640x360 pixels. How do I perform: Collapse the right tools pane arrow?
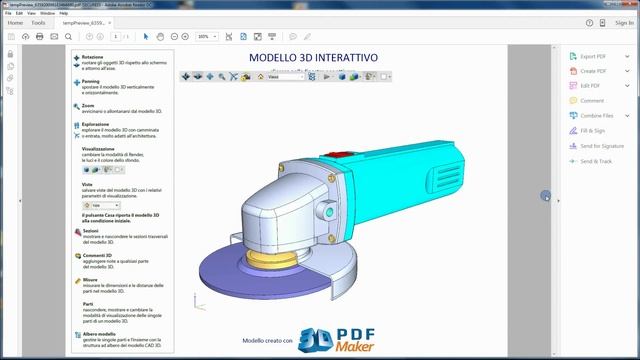click(558, 201)
